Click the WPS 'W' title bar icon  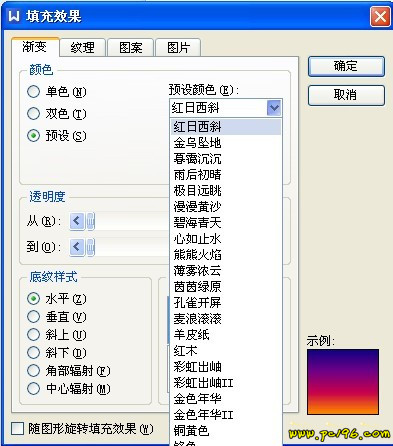[14, 16]
